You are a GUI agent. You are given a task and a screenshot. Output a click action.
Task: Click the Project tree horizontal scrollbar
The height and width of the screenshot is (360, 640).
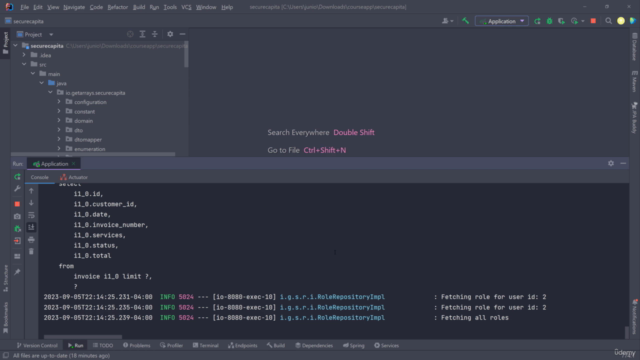point(93,154)
